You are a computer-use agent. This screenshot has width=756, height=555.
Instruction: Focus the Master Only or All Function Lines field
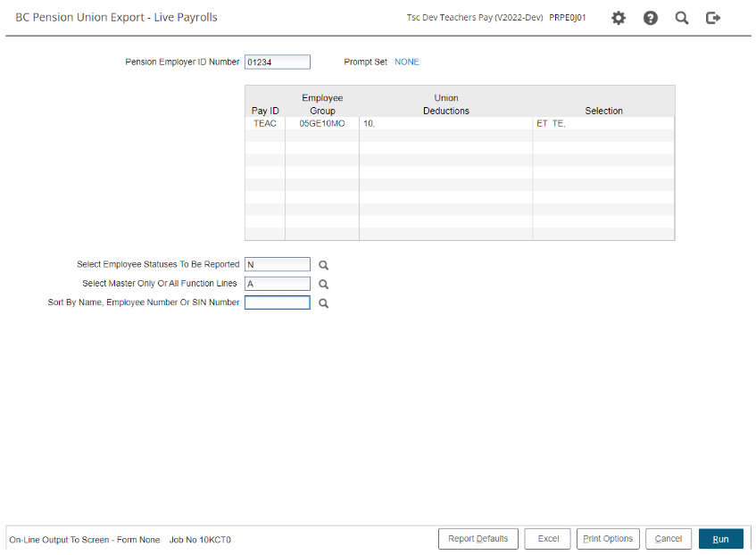pyautogui.click(x=277, y=285)
